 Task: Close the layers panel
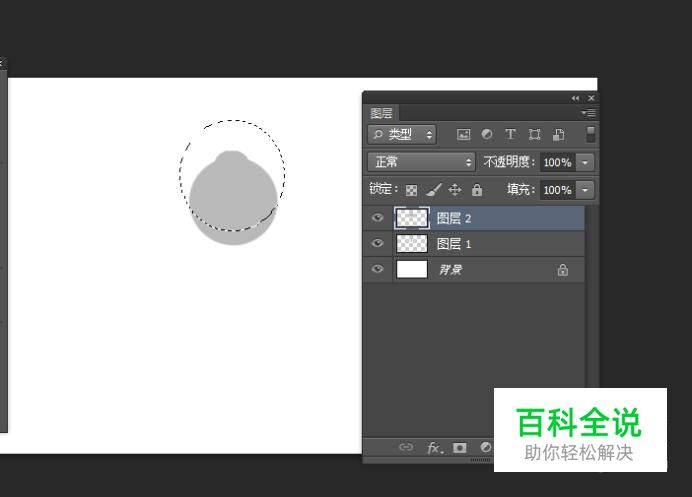click(591, 98)
